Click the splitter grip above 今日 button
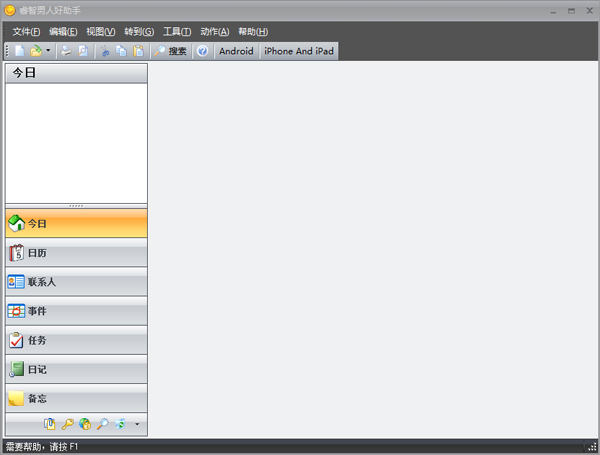 click(x=76, y=206)
